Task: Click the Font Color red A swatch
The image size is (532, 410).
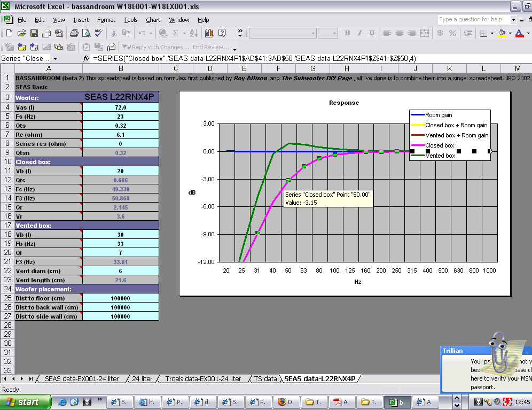Action: click(519, 33)
